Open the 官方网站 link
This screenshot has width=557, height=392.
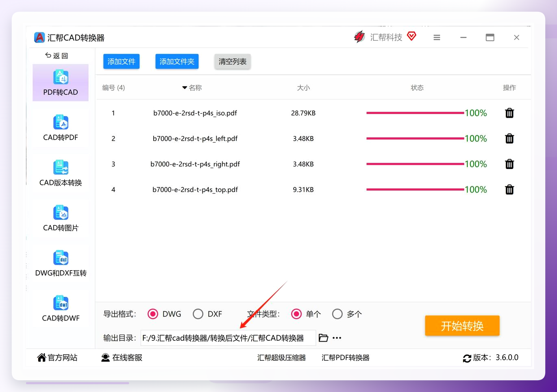point(57,357)
